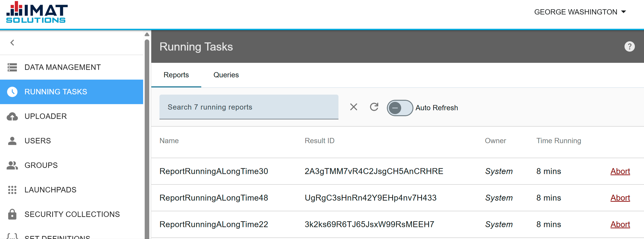Select Running Tasks in the sidebar
Image resolution: width=644 pixels, height=239 pixels.
(x=72, y=92)
